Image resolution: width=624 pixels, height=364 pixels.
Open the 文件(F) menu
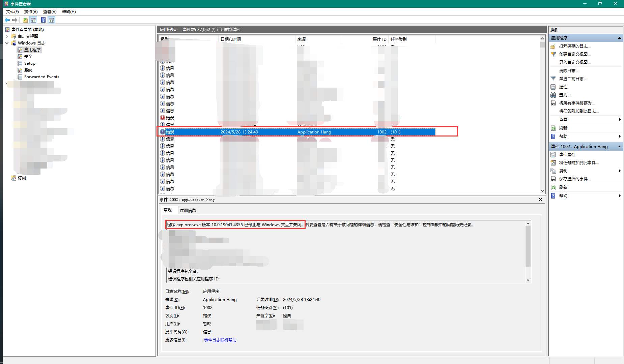pos(12,12)
